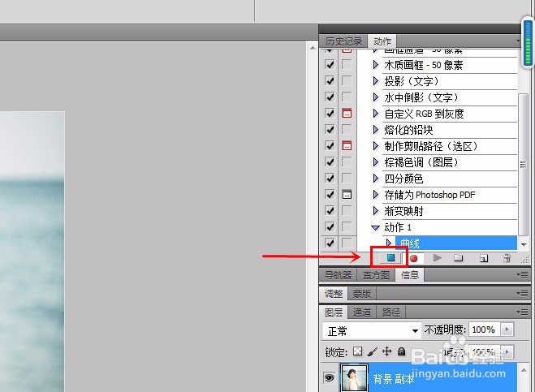Viewport: 535px width, 392px height.
Task: Play the selected action
Action: click(x=437, y=258)
